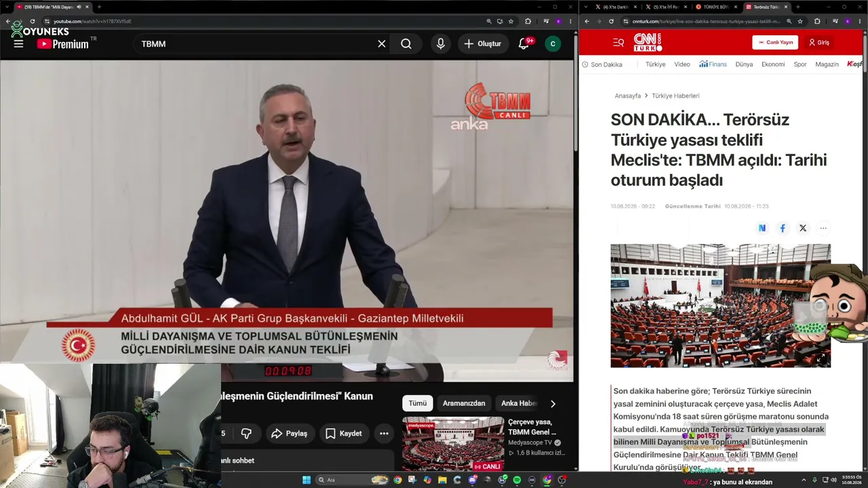Open the tab search dropdown in YouTube window

point(5,7)
